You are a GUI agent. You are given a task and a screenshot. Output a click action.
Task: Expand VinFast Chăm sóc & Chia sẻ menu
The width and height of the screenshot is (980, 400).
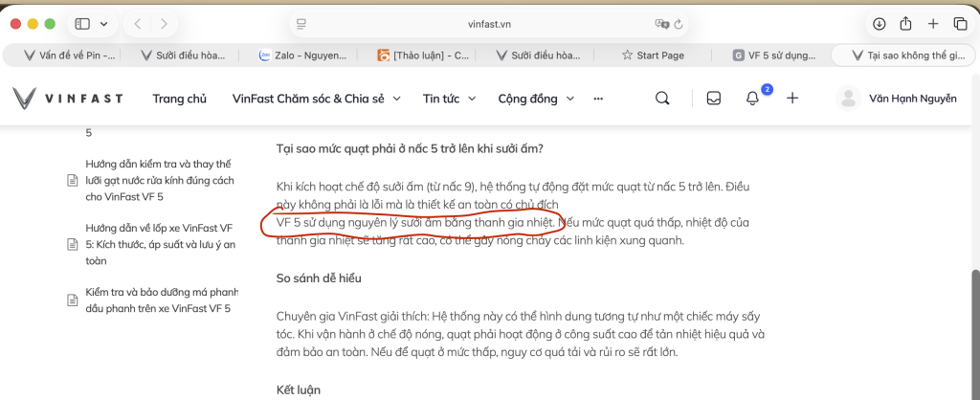316,99
